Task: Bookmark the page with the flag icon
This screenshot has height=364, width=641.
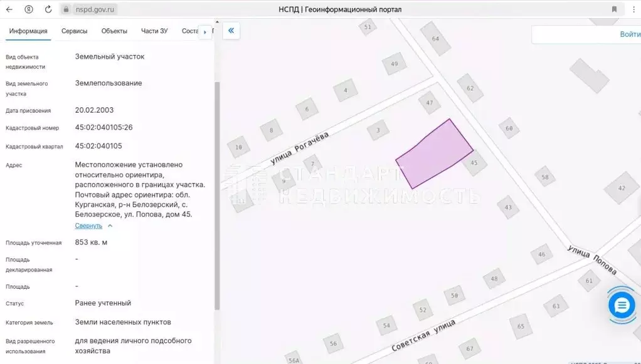Action: click(615, 9)
